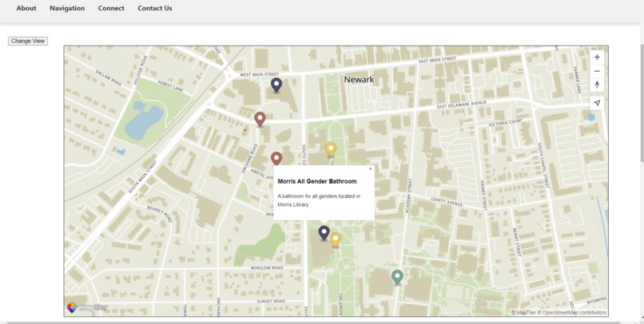Click the SUNSET ROAD label
This screenshot has height=324, width=644.
(271, 301)
